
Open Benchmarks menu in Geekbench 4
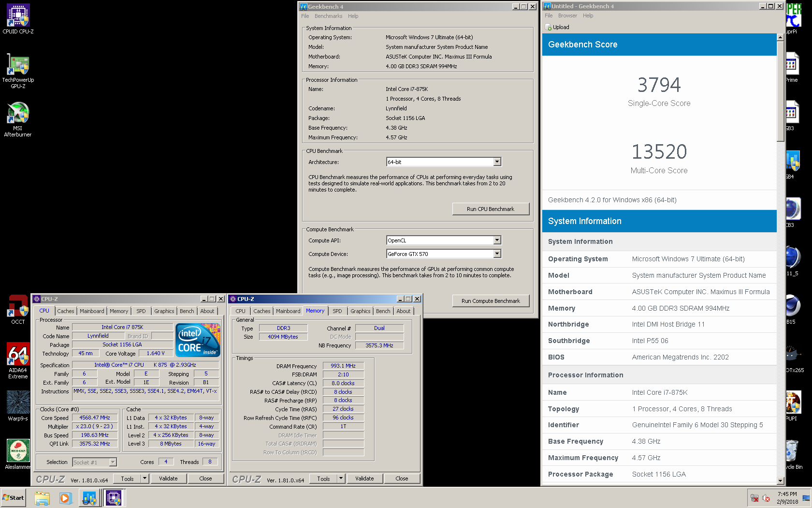pos(328,16)
